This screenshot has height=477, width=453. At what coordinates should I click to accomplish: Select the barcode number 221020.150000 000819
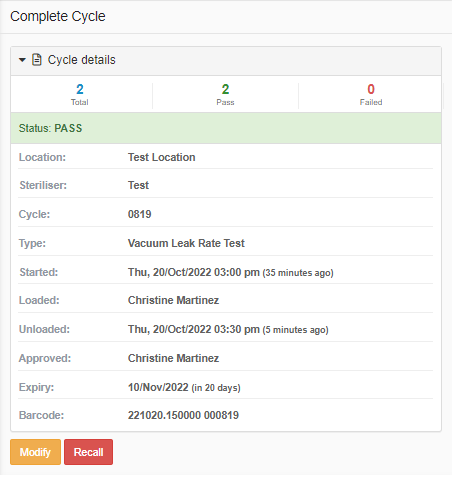click(183, 415)
